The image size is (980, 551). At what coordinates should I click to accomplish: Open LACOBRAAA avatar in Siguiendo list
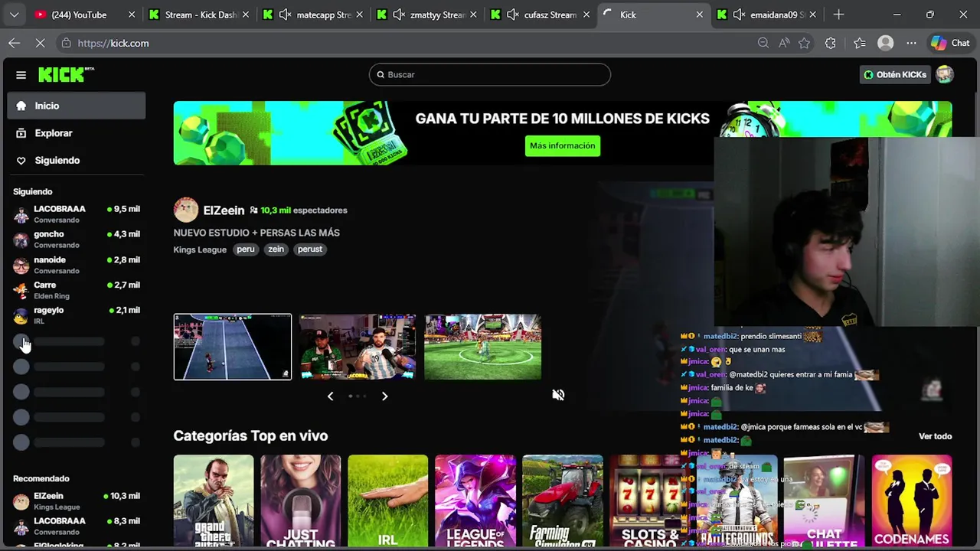pyautogui.click(x=21, y=214)
